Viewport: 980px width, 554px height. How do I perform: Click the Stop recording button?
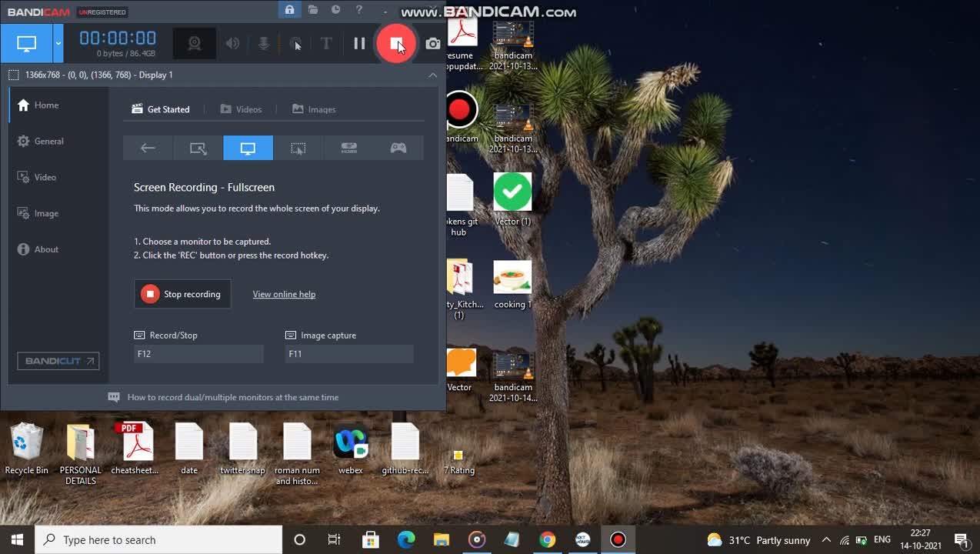pyautogui.click(x=182, y=294)
